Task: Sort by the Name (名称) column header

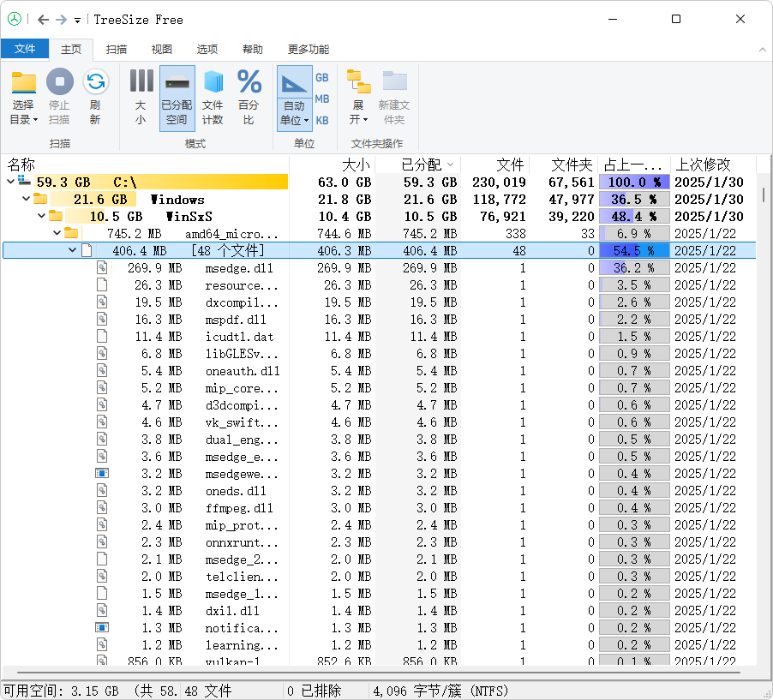Action: click(x=147, y=165)
